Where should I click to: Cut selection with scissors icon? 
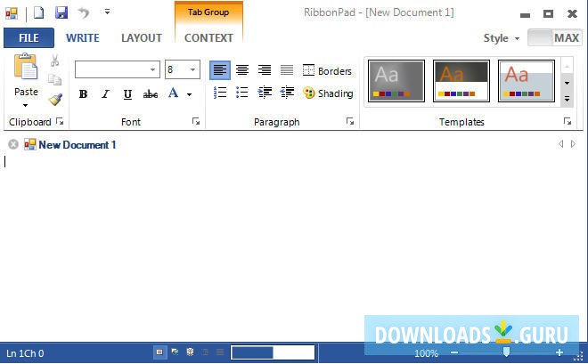click(55, 61)
